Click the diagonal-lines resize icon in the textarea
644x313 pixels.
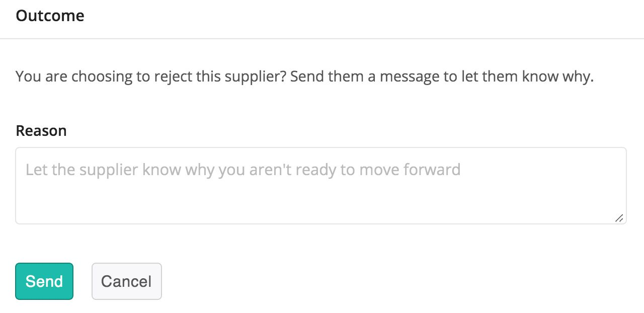619,218
